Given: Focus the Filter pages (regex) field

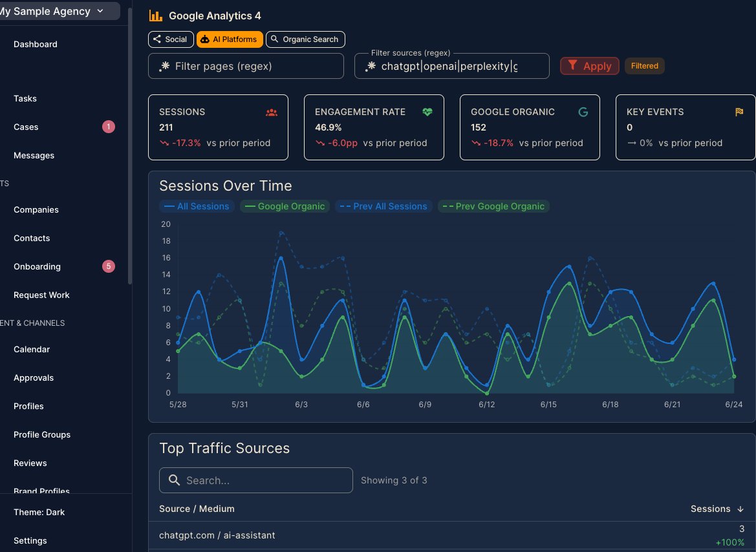Looking at the screenshot, I should click(x=246, y=66).
